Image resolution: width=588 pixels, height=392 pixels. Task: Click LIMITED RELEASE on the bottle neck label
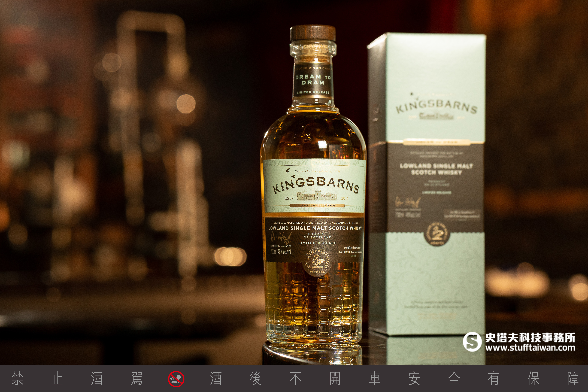click(313, 92)
